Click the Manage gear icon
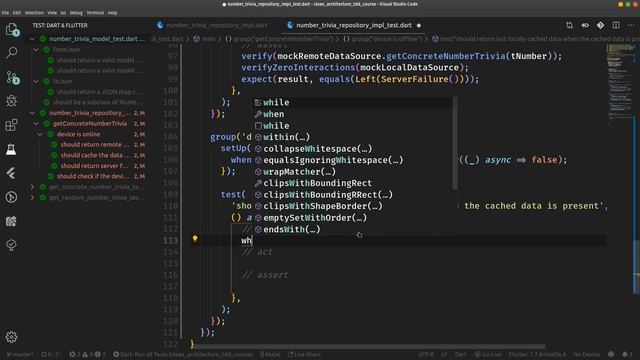The height and width of the screenshot is (360, 640). tap(11, 337)
